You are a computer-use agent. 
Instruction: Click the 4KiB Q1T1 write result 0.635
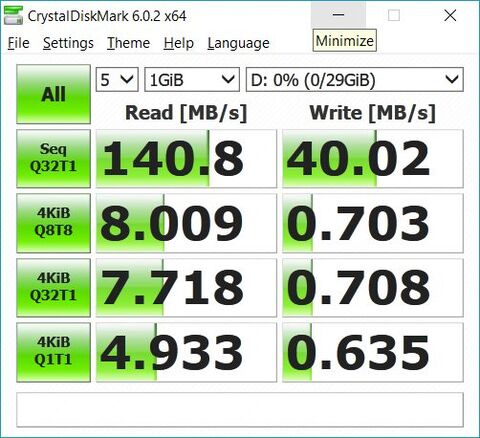[x=373, y=352]
